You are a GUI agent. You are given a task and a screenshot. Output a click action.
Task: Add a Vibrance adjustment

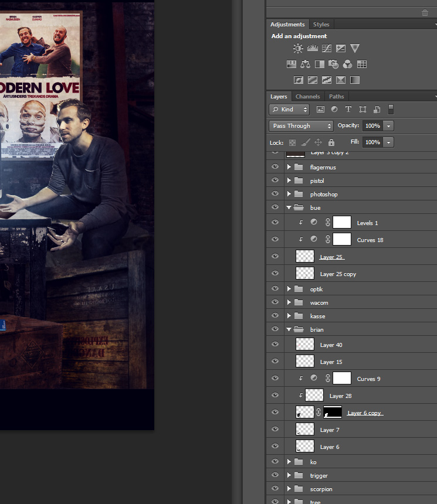355,48
